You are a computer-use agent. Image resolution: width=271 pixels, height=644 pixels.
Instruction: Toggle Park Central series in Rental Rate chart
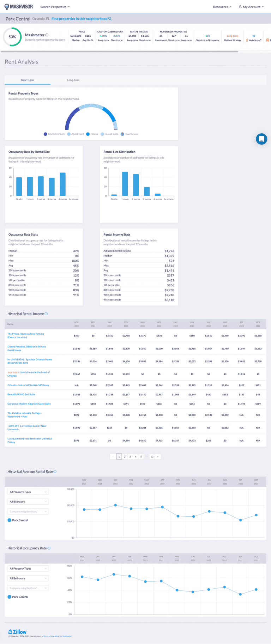(18, 520)
